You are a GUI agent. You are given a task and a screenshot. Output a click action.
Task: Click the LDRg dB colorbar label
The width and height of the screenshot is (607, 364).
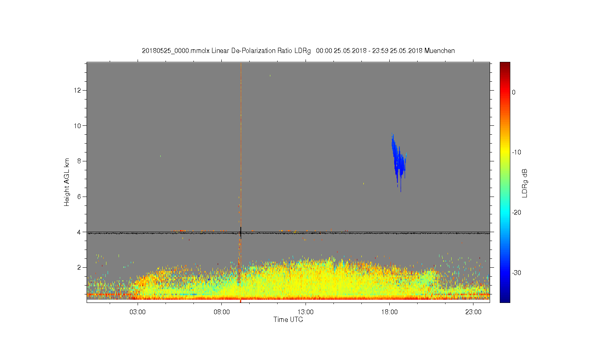click(525, 183)
